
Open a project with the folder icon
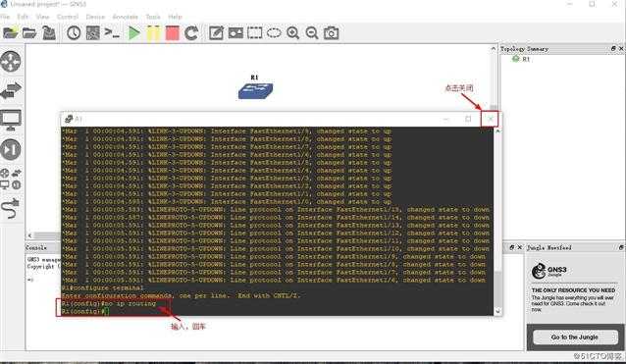29,32
